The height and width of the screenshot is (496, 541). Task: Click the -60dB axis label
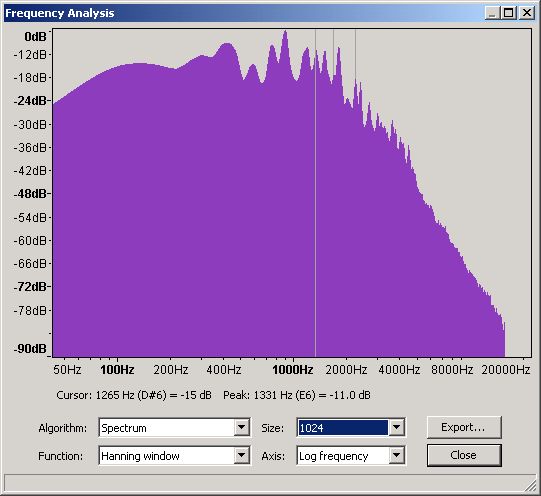click(x=30, y=240)
